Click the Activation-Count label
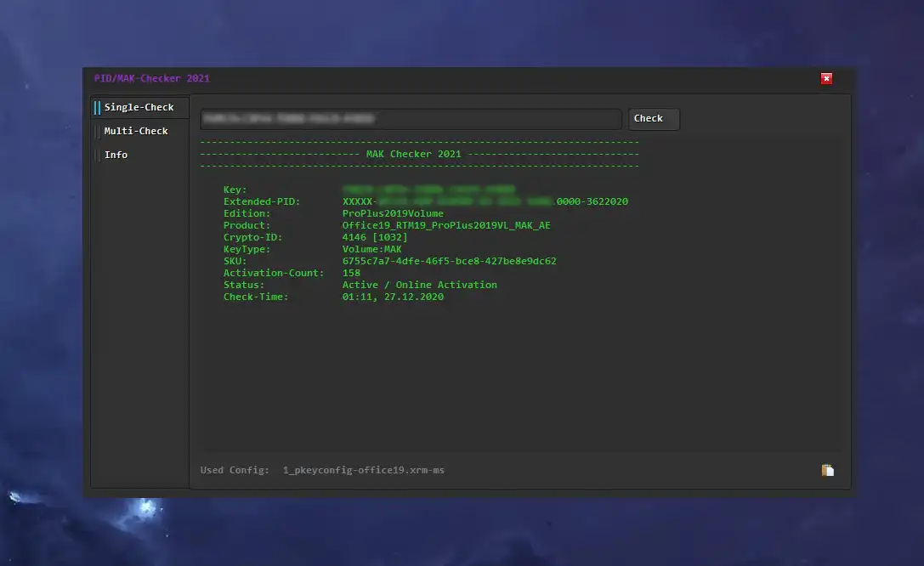 274,273
